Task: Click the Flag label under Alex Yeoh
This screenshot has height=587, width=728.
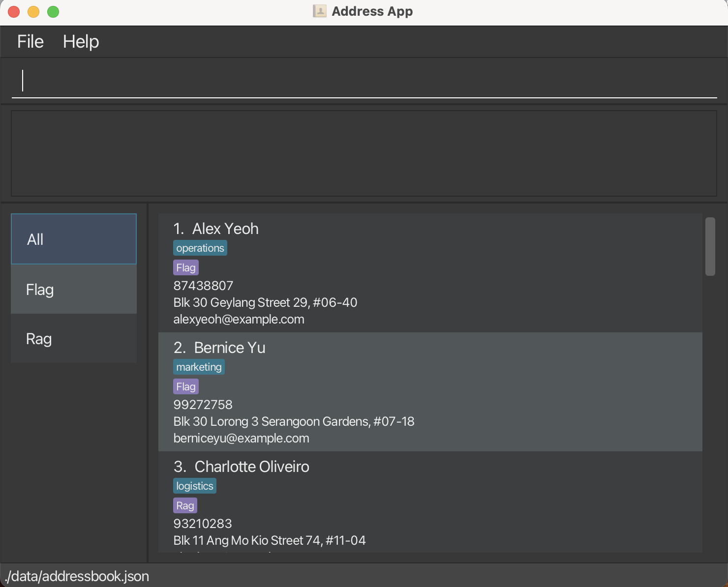Action: pos(186,268)
